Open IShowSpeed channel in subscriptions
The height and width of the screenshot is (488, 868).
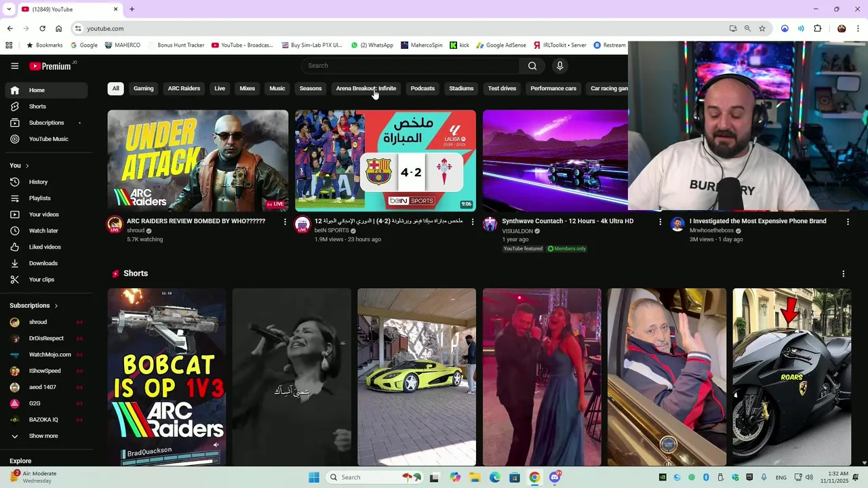coord(46,371)
